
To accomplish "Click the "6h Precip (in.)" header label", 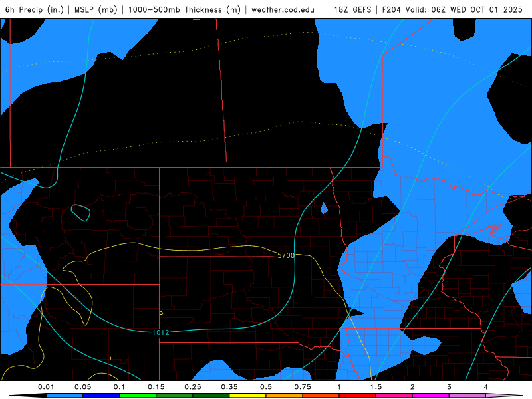I will pyautogui.click(x=35, y=9).
